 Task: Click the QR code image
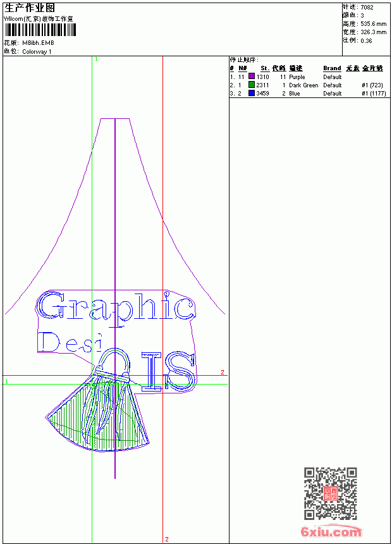(330, 493)
